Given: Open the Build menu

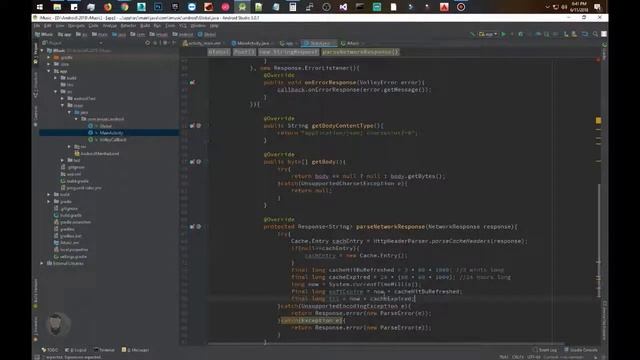Looking at the screenshot, I should click(145, 26).
